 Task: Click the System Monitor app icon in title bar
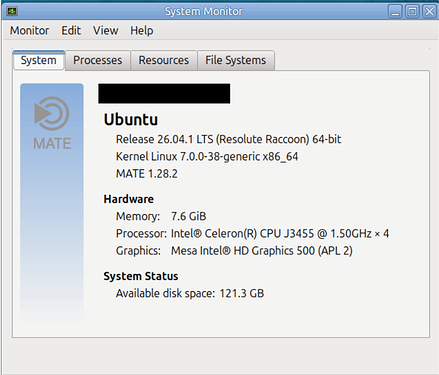coord(12,11)
